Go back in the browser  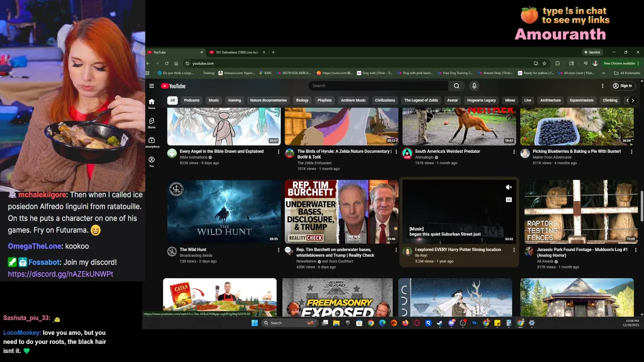pyautogui.click(x=148, y=63)
